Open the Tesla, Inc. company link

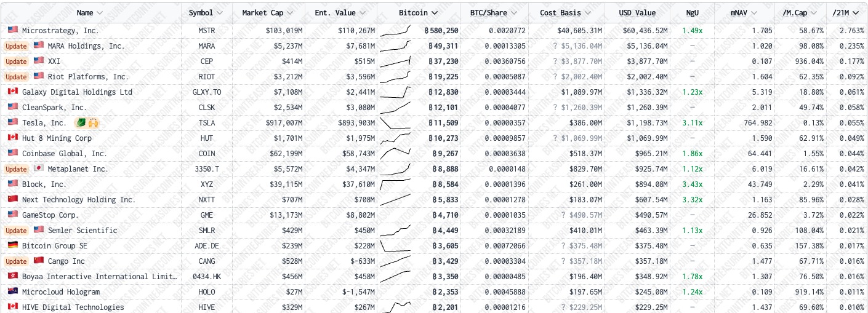[x=44, y=122]
